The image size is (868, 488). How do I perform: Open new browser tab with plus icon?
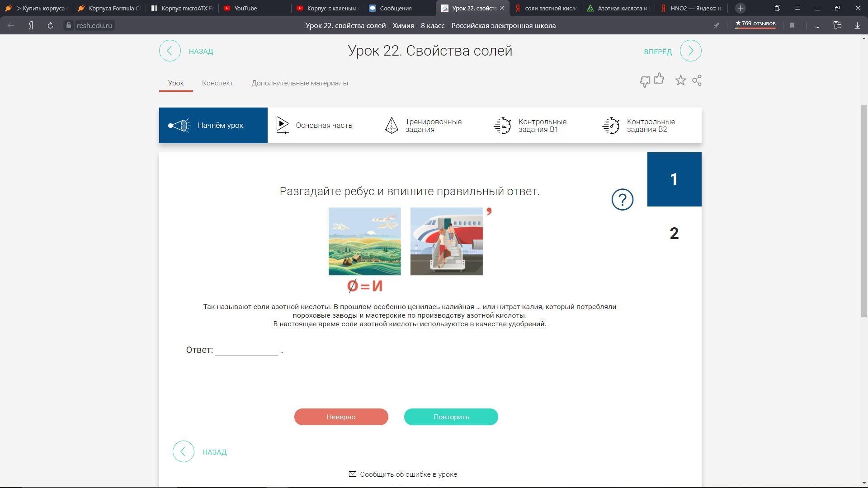(x=740, y=8)
